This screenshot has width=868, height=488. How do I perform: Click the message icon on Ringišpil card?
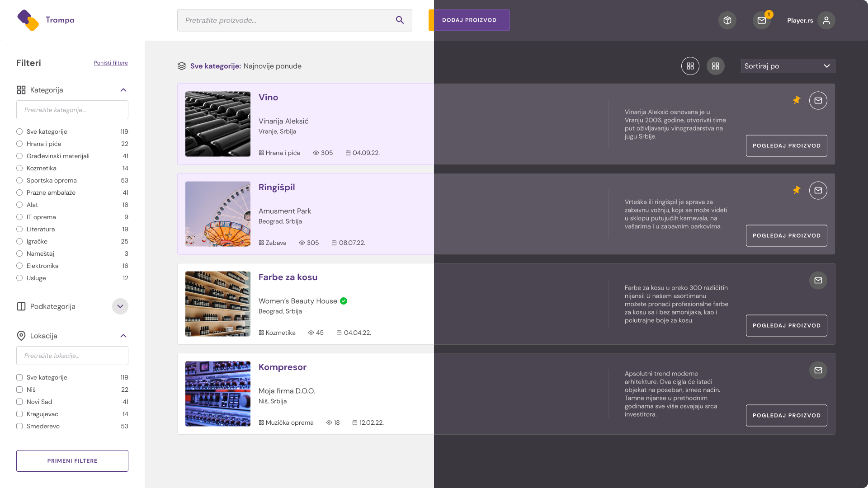pyautogui.click(x=818, y=190)
